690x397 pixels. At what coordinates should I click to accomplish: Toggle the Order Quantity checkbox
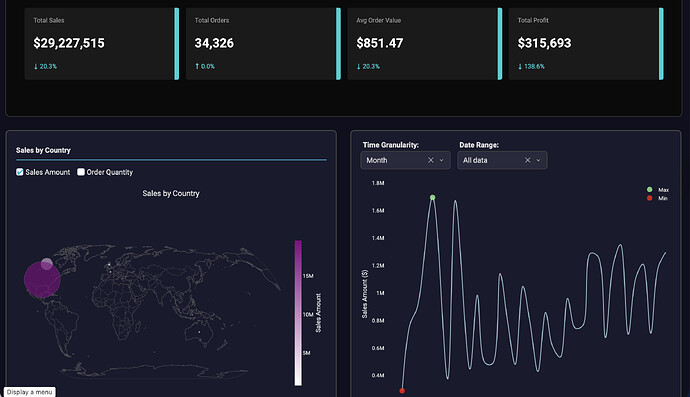point(81,172)
